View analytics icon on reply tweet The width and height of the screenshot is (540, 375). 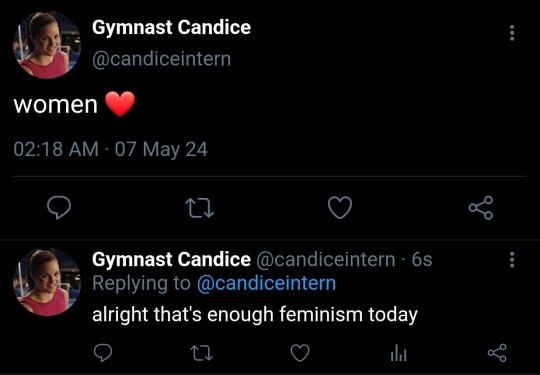(399, 353)
